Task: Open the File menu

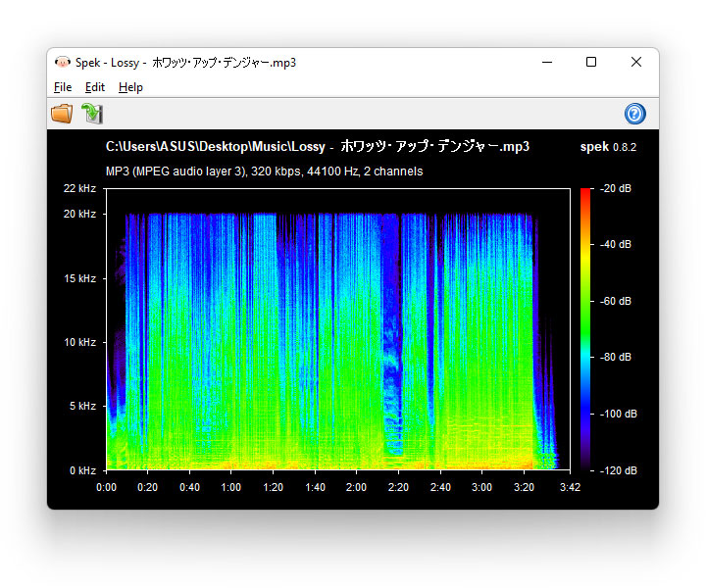Action: click(x=63, y=87)
